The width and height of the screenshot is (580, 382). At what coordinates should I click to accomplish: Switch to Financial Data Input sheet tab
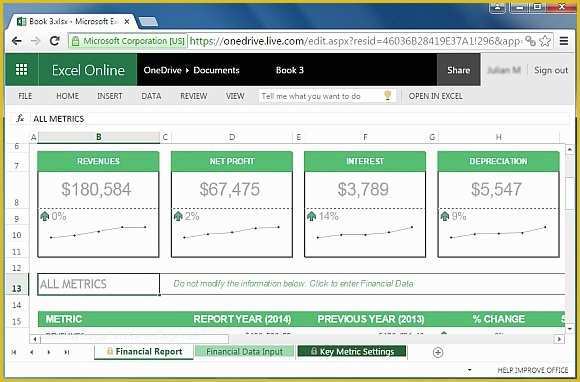click(245, 352)
